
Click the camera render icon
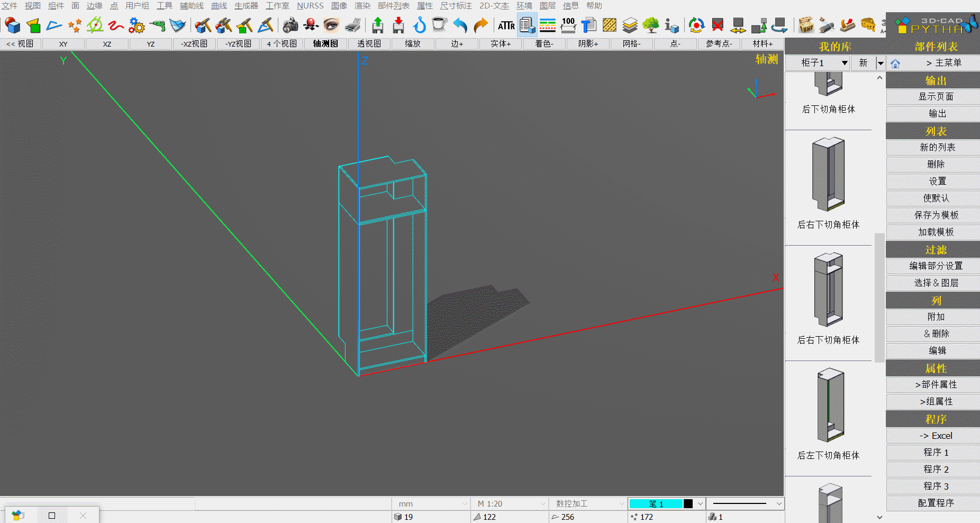tap(290, 25)
